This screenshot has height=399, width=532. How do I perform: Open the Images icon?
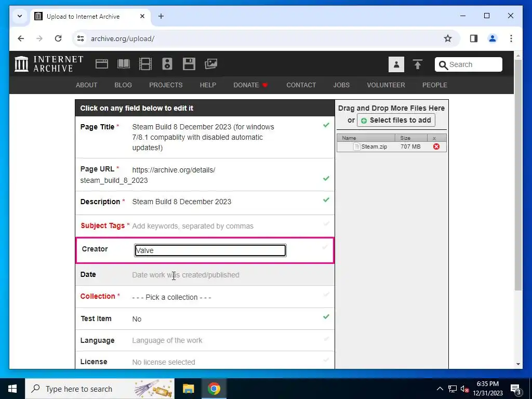(x=211, y=64)
